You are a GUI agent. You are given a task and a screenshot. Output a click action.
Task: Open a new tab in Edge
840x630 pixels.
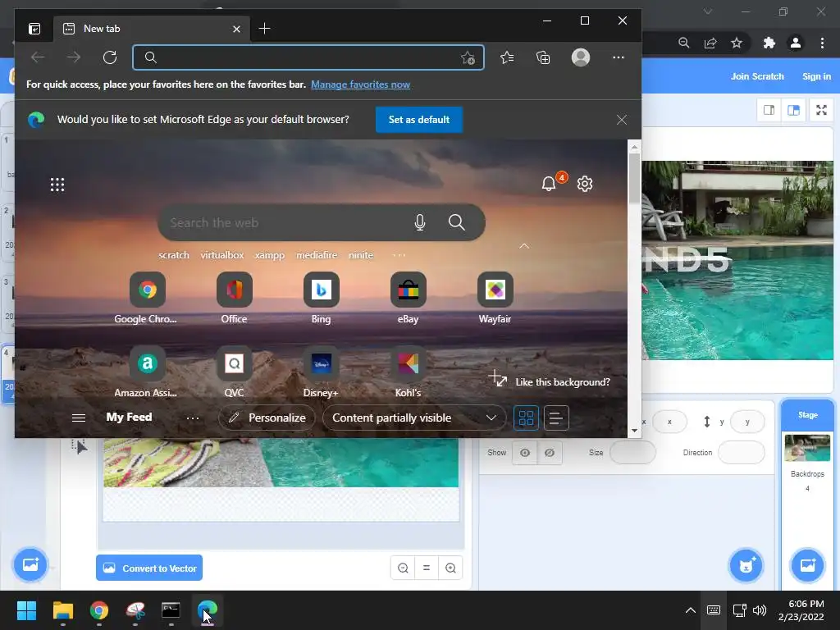pos(264,29)
